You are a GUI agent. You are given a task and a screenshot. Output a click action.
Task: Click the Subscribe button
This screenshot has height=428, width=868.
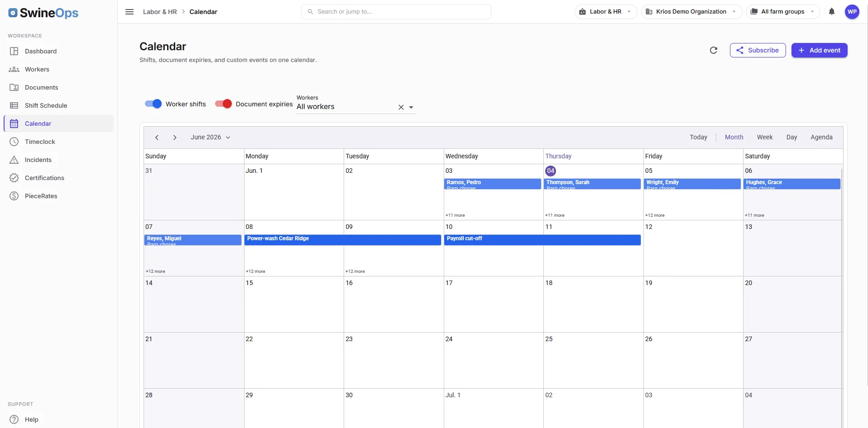pos(758,50)
